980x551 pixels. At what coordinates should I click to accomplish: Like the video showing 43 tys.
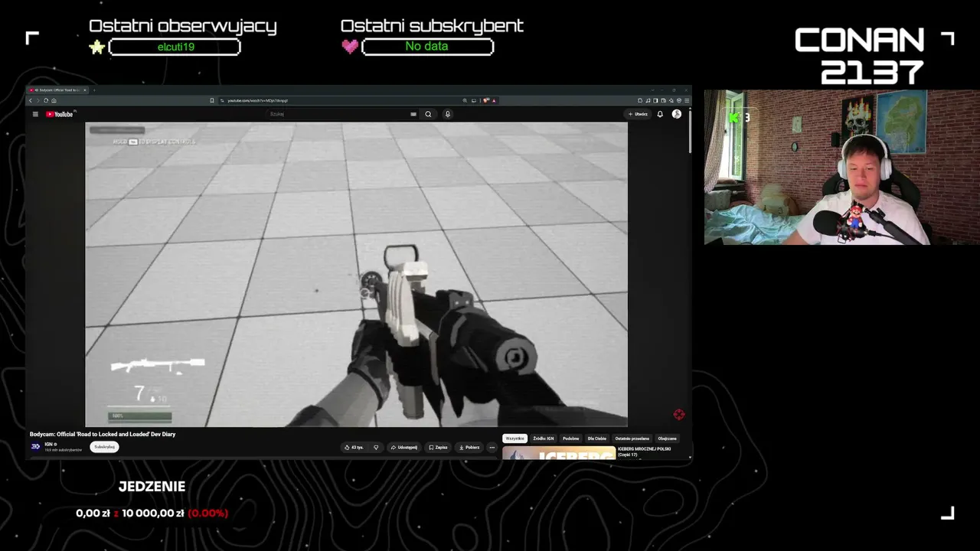tap(354, 447)
